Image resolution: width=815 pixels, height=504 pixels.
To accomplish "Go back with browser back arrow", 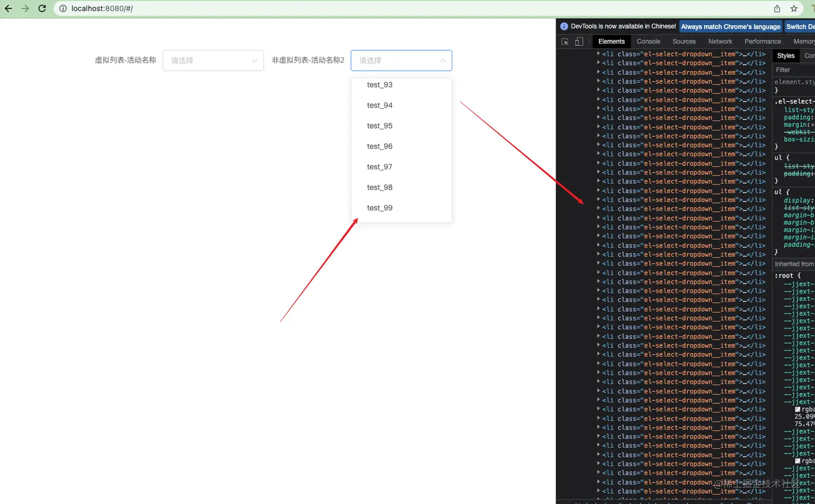I will tap(8, 9).
